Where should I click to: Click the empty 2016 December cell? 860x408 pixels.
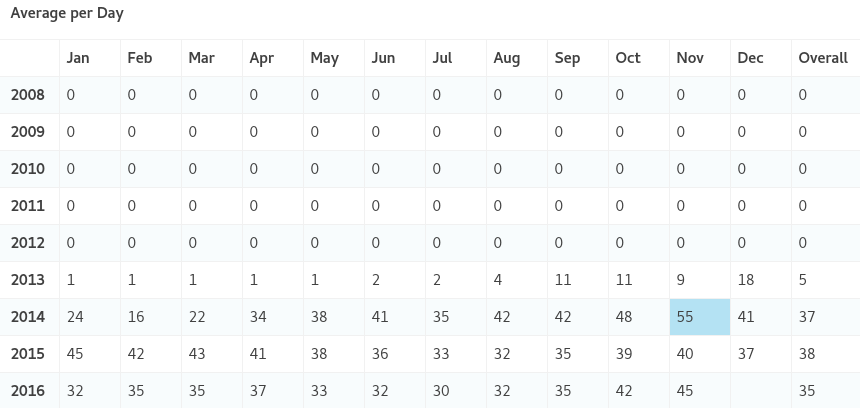pos(760,391)
